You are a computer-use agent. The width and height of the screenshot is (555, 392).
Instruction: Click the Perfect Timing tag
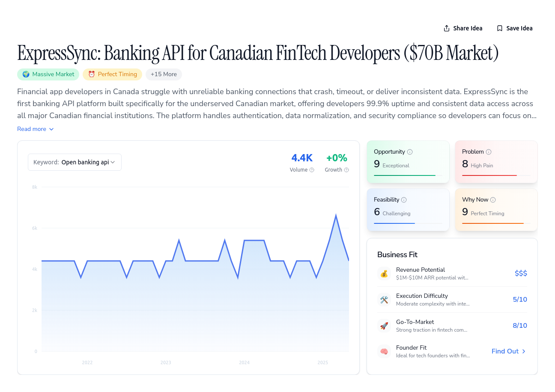(112, 74)
